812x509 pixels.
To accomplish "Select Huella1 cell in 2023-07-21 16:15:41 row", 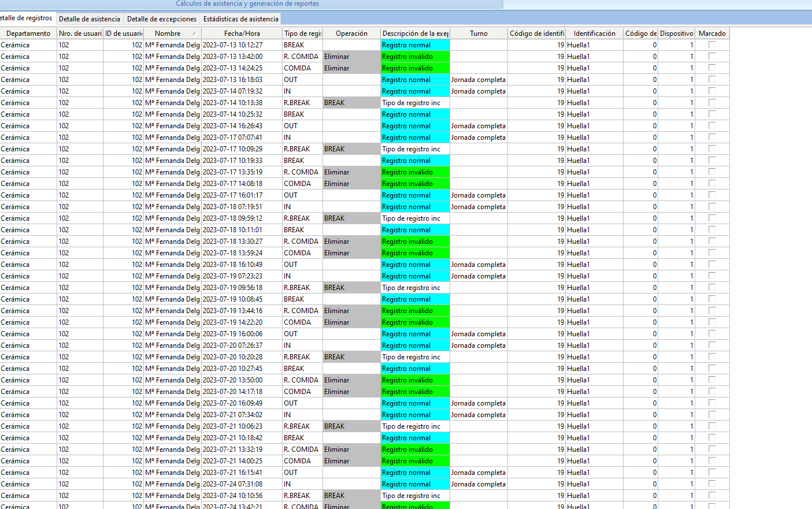I will tap(594, 473).
